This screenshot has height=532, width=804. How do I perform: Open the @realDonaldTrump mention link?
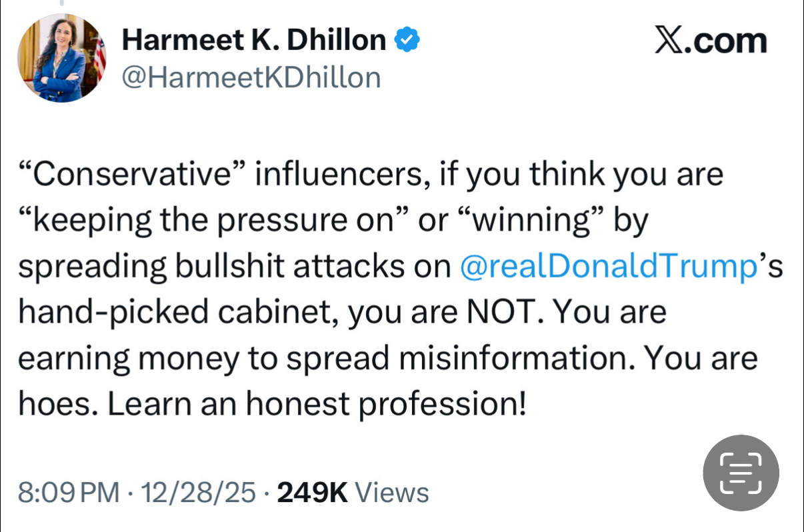[609, 266]
